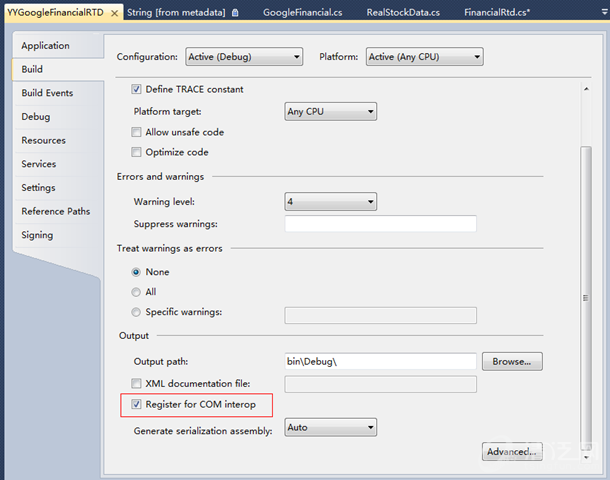610x480 pixels.
Task: Check Allow unsafe code
Action: click(x=136, y=132)
